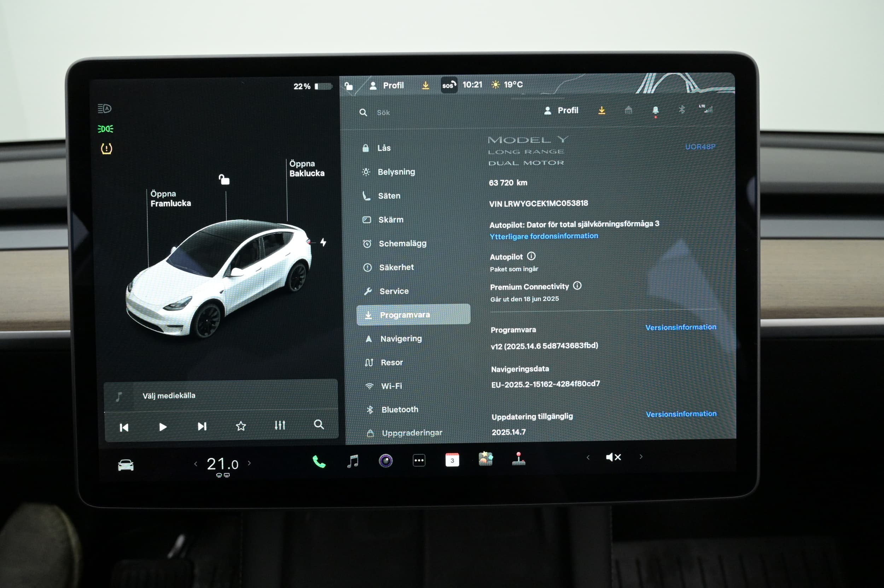Open the calendar app

[x=452, y=460]
